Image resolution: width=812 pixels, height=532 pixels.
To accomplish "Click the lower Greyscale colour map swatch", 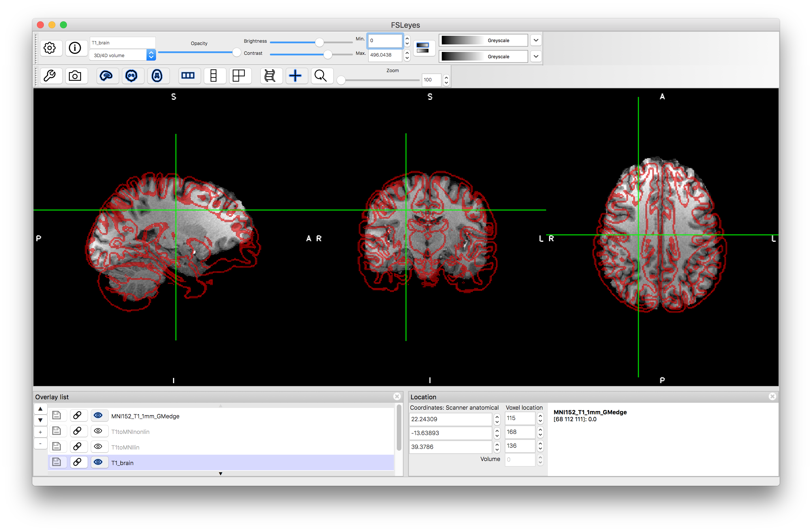I will tap(483, 56).
